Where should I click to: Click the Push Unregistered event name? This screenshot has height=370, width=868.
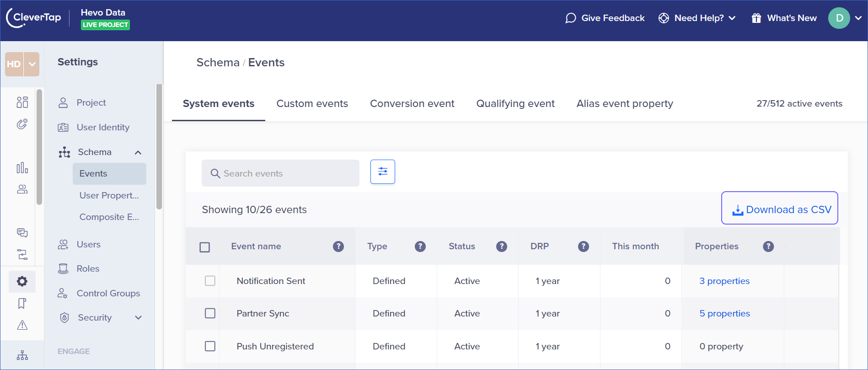click(x=275, y=346)
